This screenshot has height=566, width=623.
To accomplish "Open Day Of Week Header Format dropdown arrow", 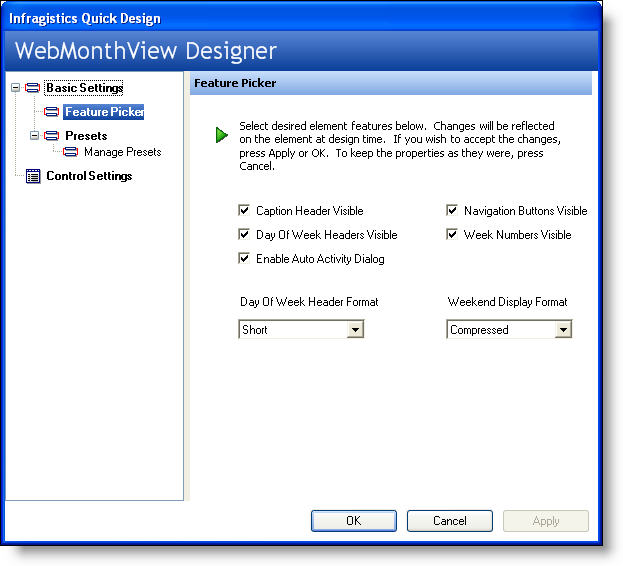I will pyautogui.click(x=355, y=329).
